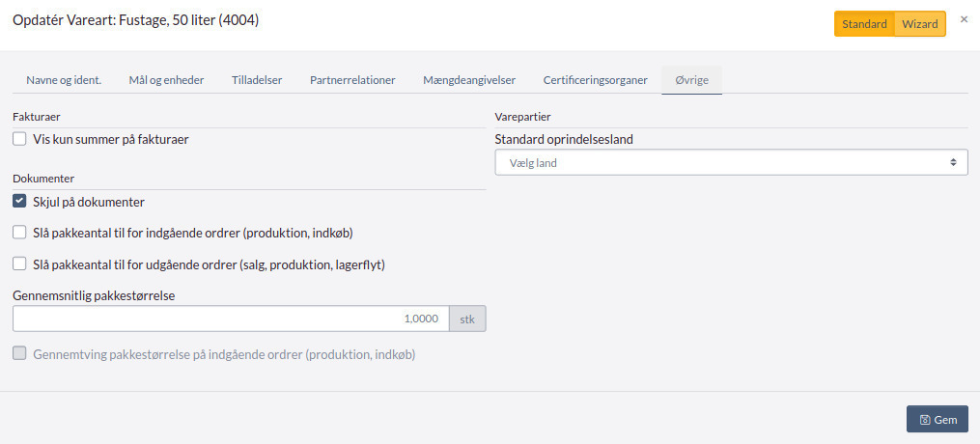The height and width of the screenshot is (444, 980).
Task: Enable pakkeantal for udgående ordrer
Action: [20, 264]
